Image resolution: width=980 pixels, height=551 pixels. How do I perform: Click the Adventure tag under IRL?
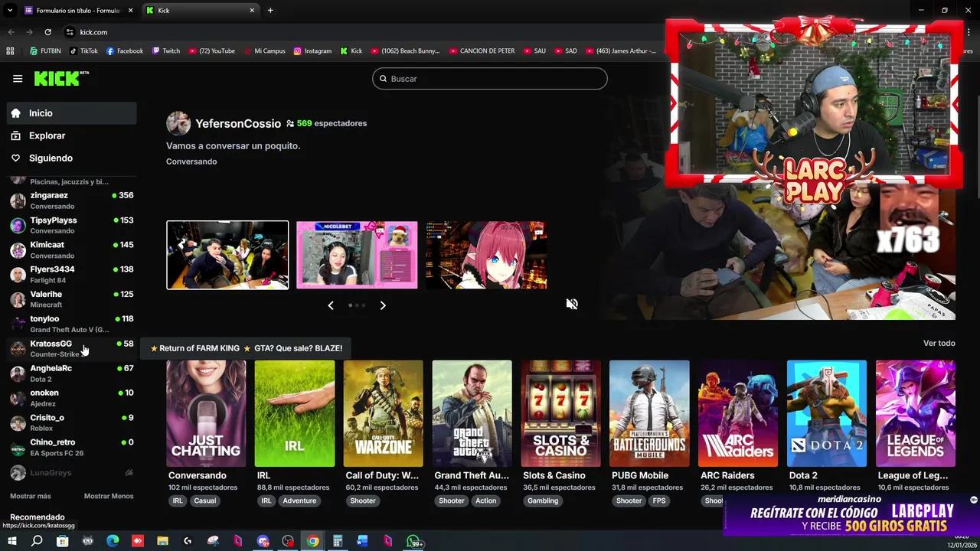click(299, 500)
